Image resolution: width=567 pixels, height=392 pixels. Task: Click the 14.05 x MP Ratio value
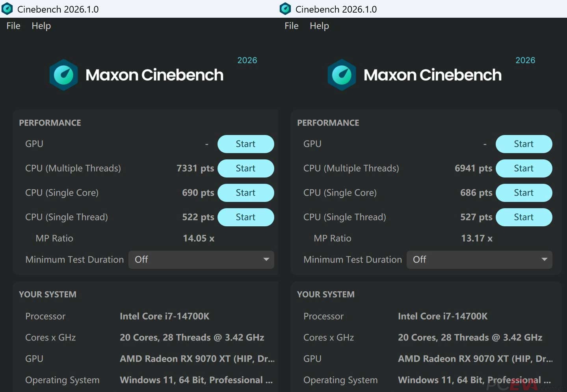tap(199, 239)
